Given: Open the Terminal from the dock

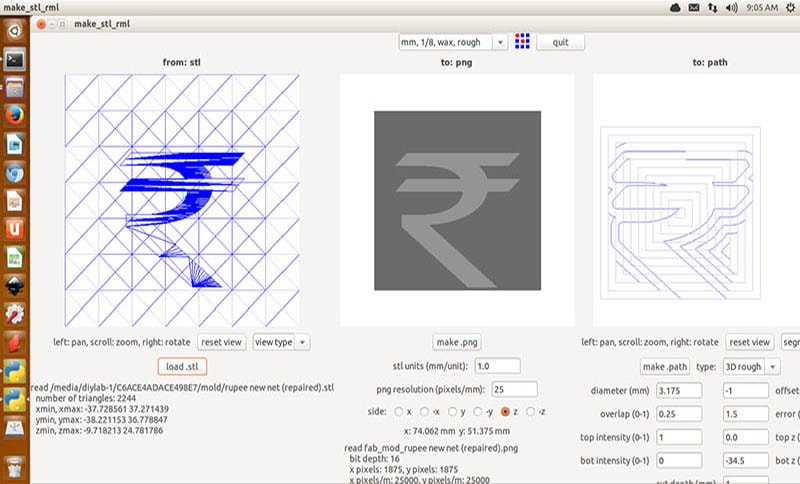Looking at the screenshot, I should (x=14, y=60).
